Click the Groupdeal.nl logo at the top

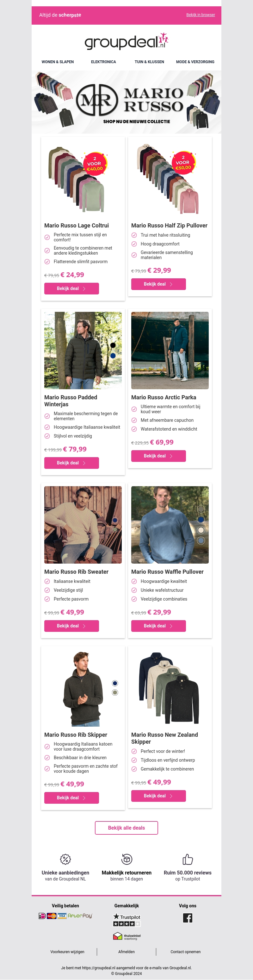(126, 41)
